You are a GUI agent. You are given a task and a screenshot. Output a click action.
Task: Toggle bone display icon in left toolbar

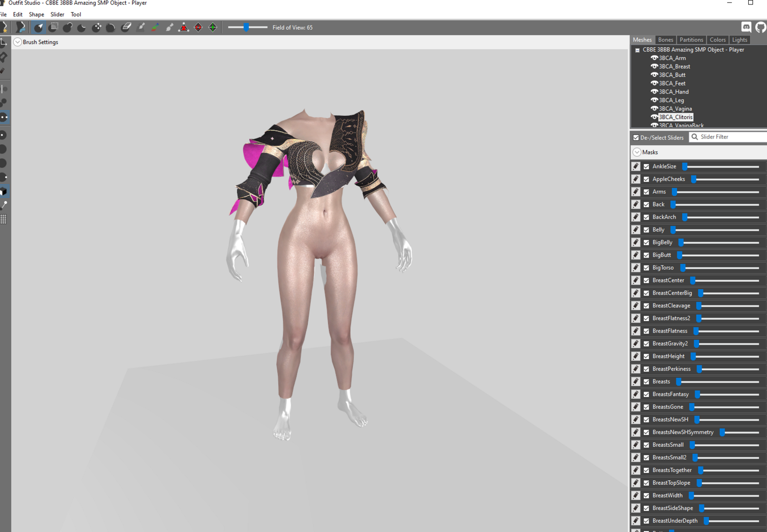tap(3, 205)
